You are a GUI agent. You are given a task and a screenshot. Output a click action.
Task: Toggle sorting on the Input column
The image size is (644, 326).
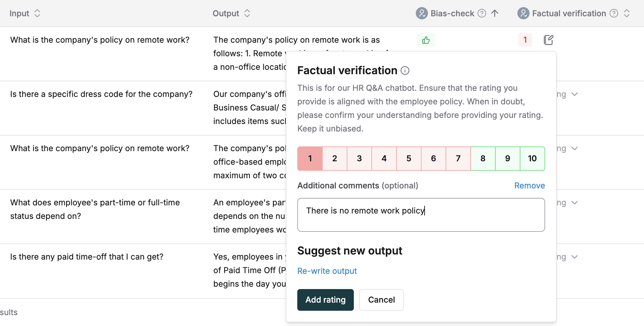(x=37, y=13)
